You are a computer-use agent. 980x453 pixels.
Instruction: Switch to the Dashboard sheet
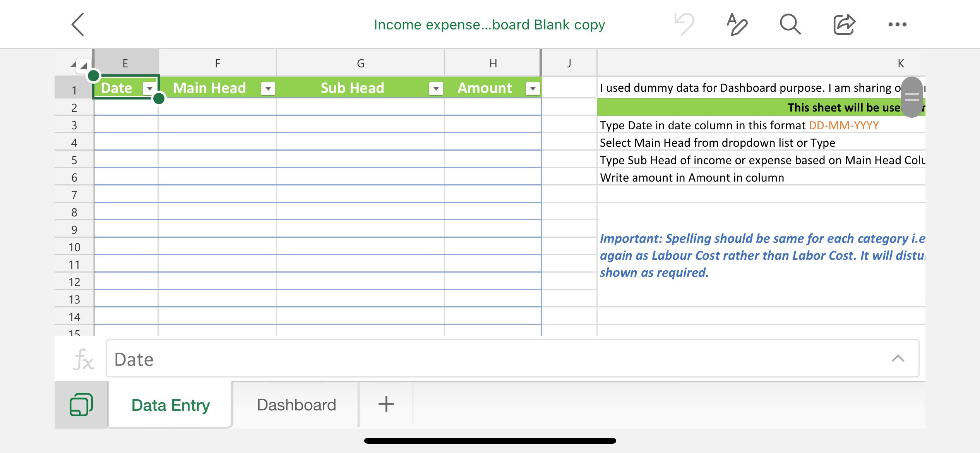click(295, 405)
